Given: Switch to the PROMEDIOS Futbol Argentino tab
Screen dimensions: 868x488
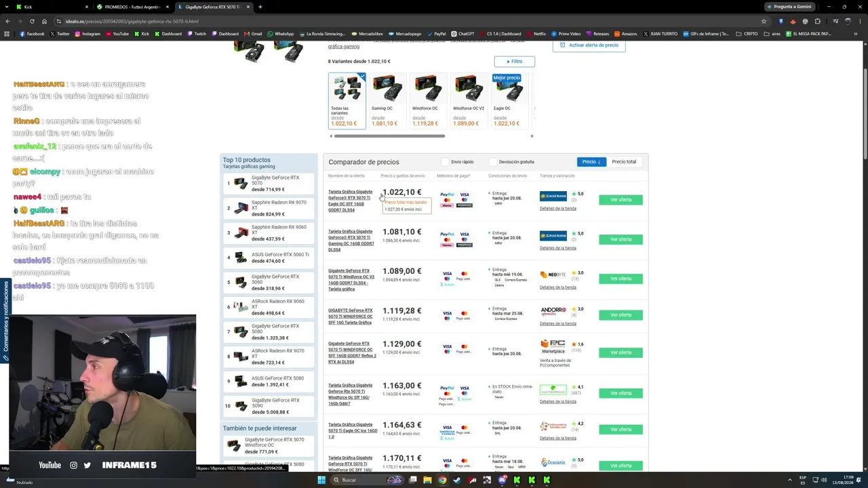Looking at the screenshot, I should point(133,7).
